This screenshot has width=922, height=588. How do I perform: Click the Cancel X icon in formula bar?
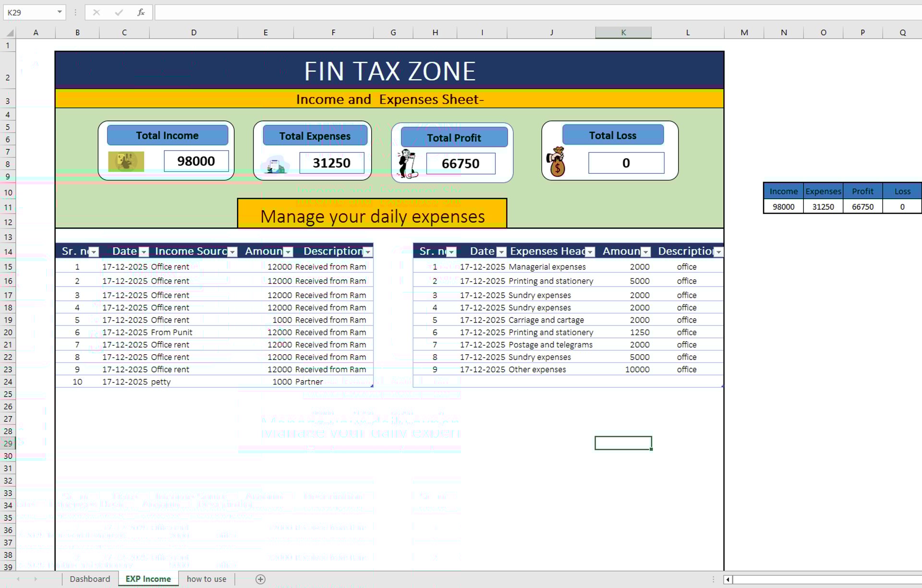click(x=97, y=12)
